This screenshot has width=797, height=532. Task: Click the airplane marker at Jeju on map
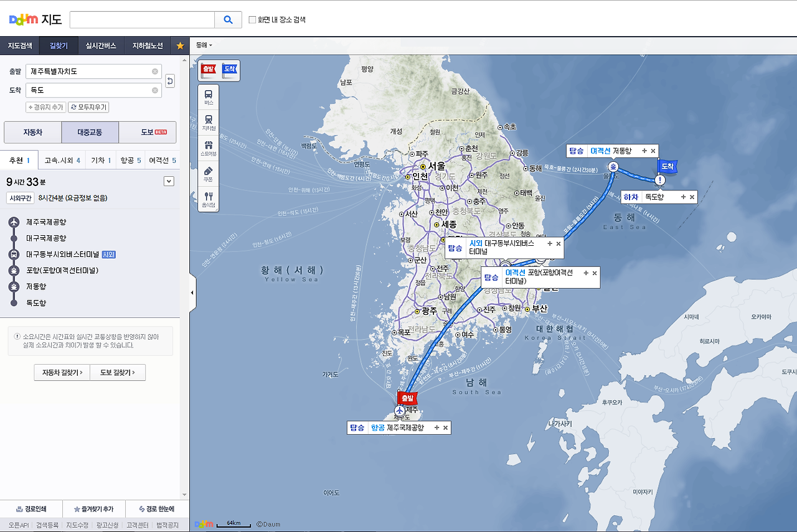click(x=399, y=411)
